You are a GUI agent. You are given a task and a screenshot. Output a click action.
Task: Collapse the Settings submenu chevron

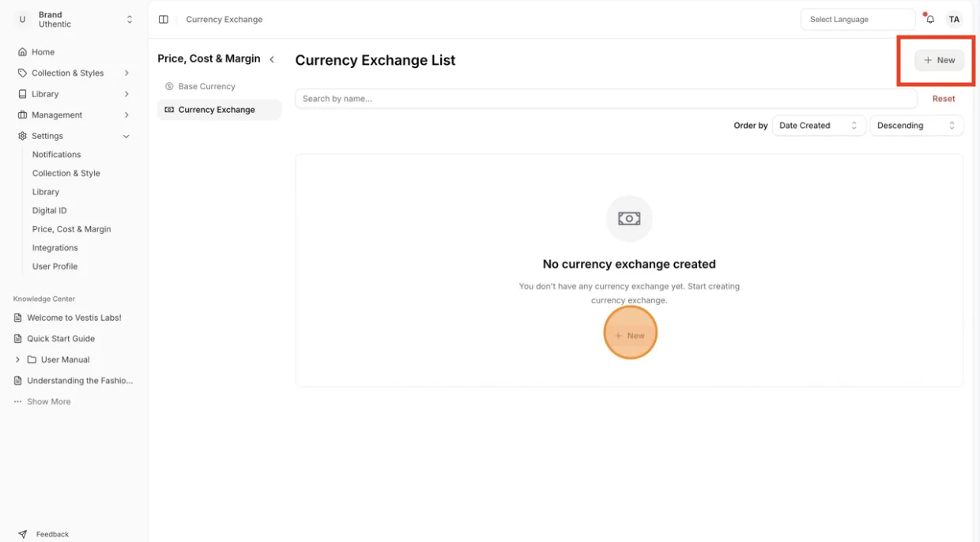(126, 136)
